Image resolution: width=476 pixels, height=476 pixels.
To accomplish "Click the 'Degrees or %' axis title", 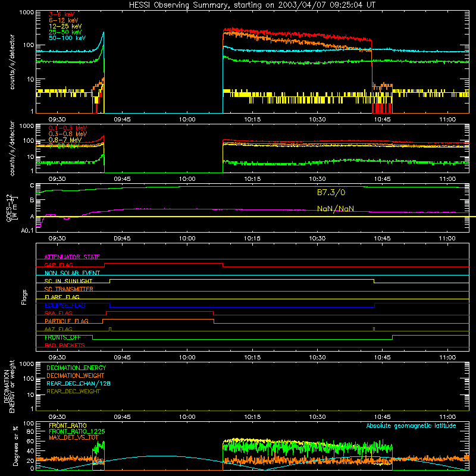I will (15, 446).
